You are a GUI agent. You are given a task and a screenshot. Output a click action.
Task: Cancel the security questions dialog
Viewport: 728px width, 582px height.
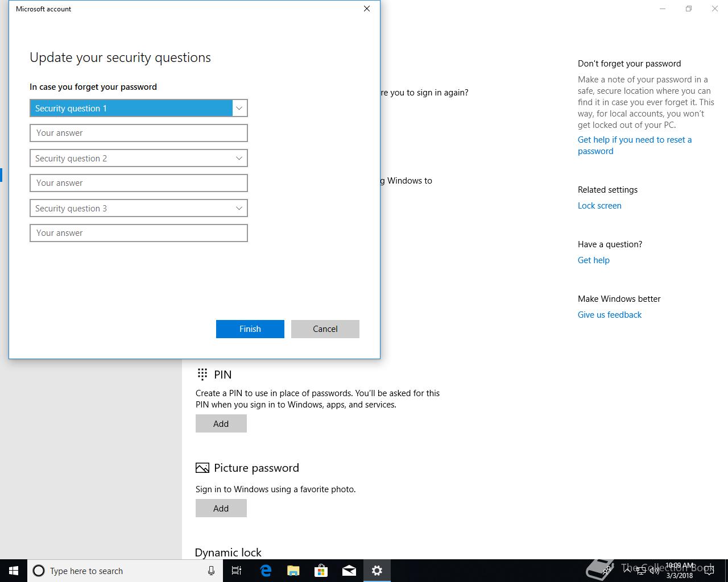[x=325, y=329]
